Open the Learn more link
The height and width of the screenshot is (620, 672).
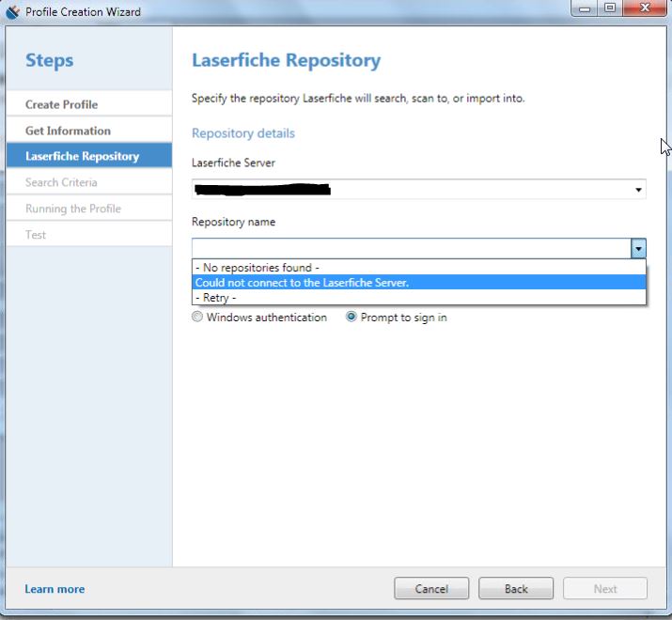(x=55, y=589)
